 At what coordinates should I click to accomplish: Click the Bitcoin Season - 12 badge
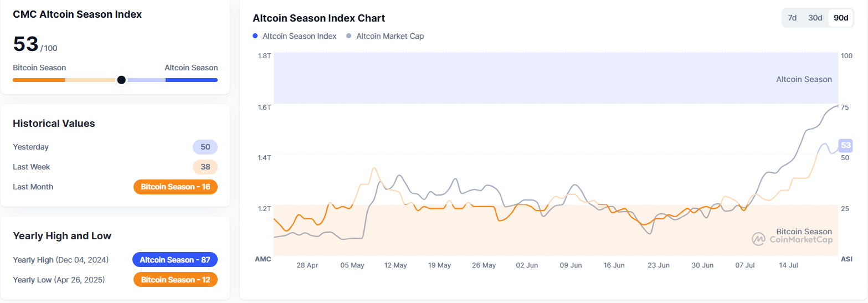[175, 280]
